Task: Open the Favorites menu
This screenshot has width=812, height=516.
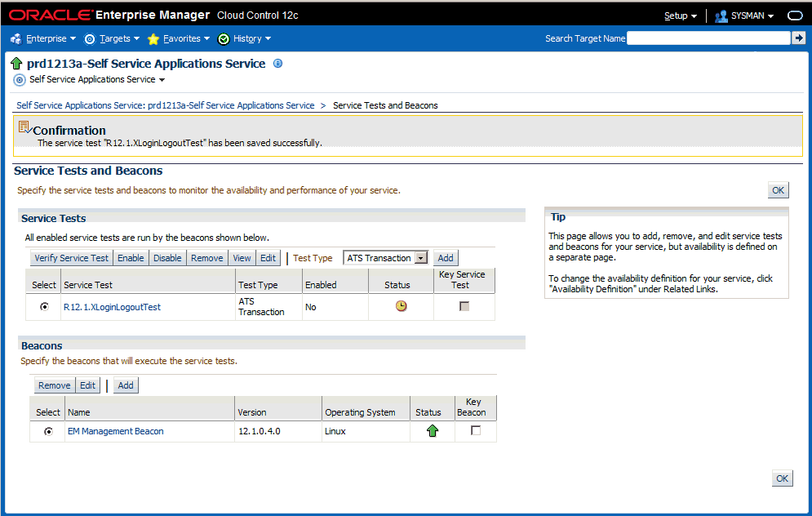Action: pyautogui.click(x=186, y=38)
